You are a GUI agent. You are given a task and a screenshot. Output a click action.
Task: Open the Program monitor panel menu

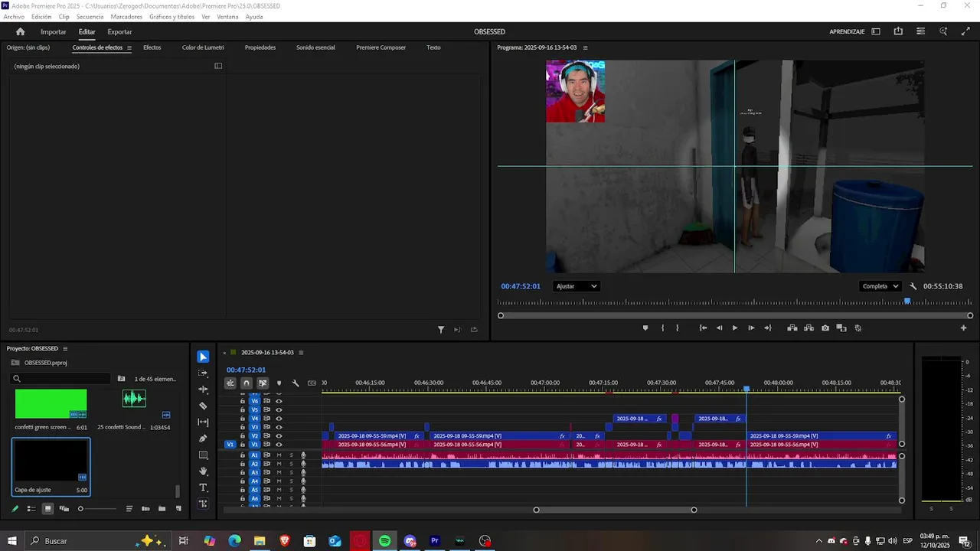pos(585,47)
